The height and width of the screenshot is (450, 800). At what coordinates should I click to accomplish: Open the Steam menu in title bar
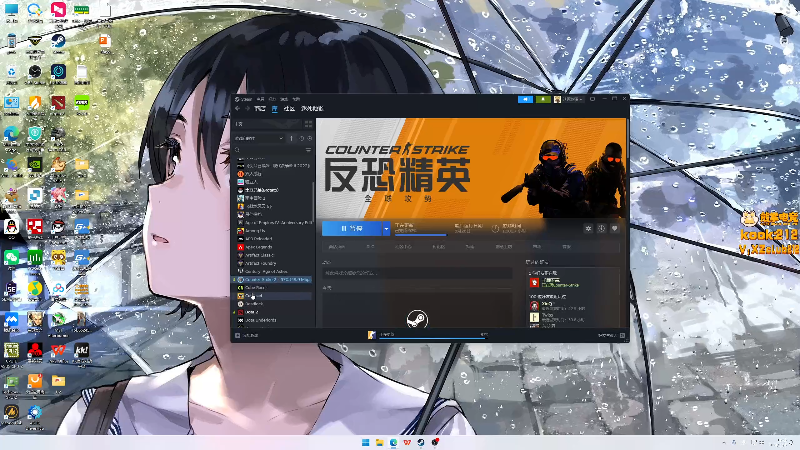click(244, 99)
